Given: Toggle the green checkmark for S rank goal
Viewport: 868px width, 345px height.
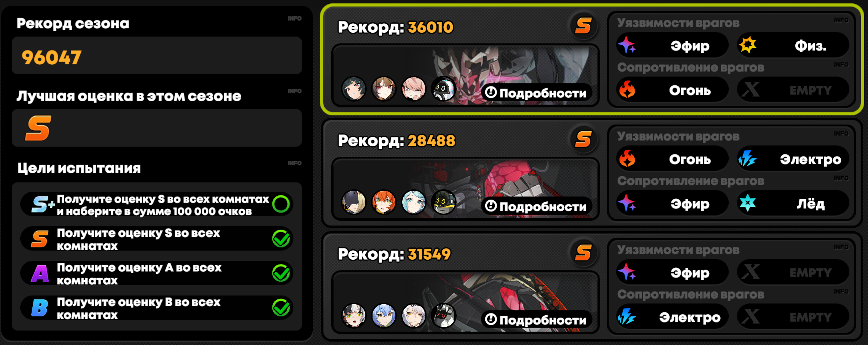Looking at the screenshot, I should (x=281, y=239).
